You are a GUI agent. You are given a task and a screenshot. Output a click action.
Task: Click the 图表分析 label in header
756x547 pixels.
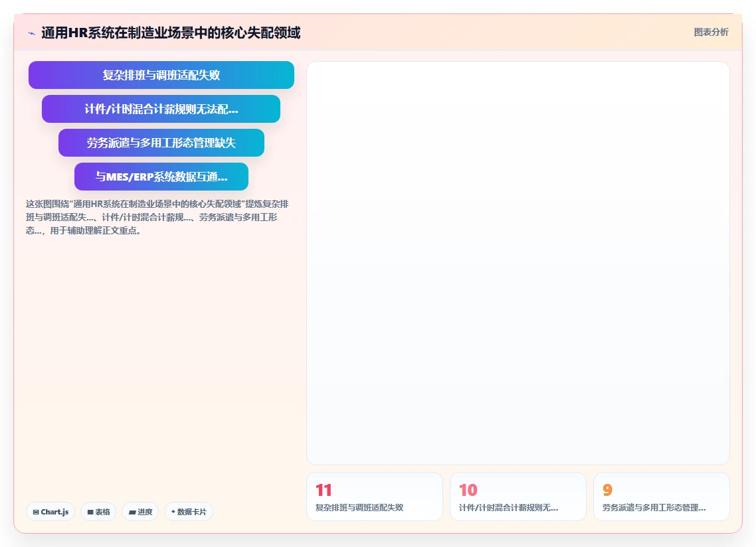point(711,33)
